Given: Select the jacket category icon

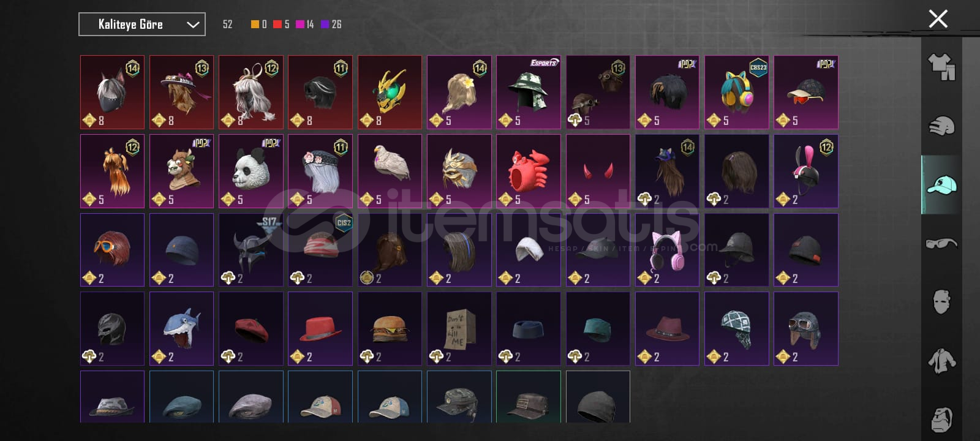Looking at the screenshot, I should [941, 361].
